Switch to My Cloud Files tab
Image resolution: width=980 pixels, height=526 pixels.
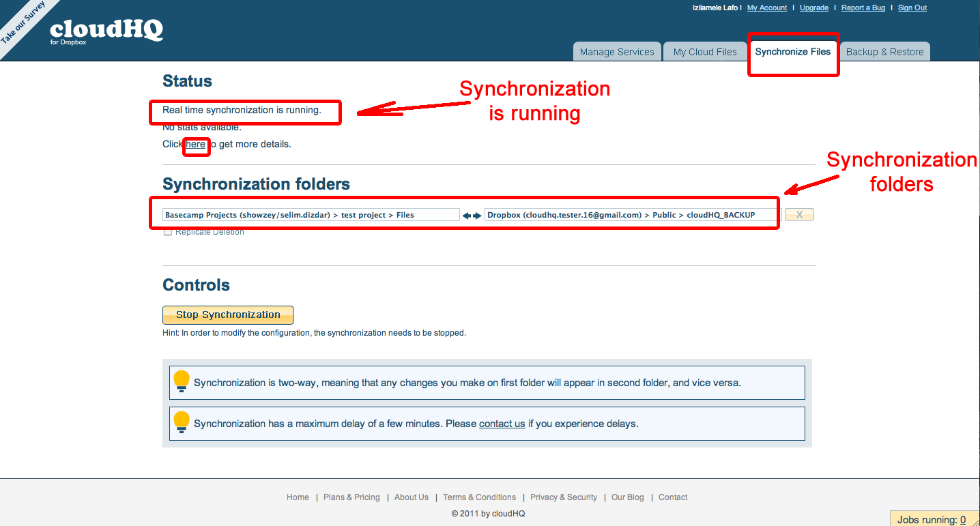pyautogui.click(x=705, y=52)
